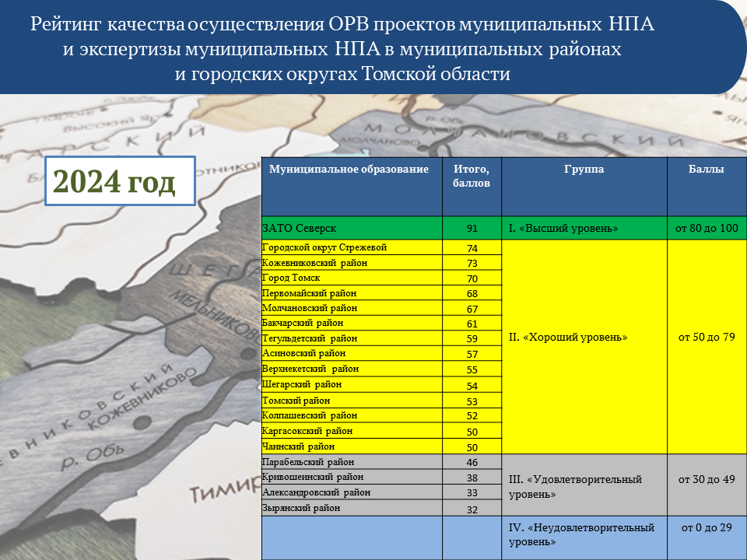Select score 46 for Парабельский район
The image size is (747, 560).
click(x=472, y=461)
